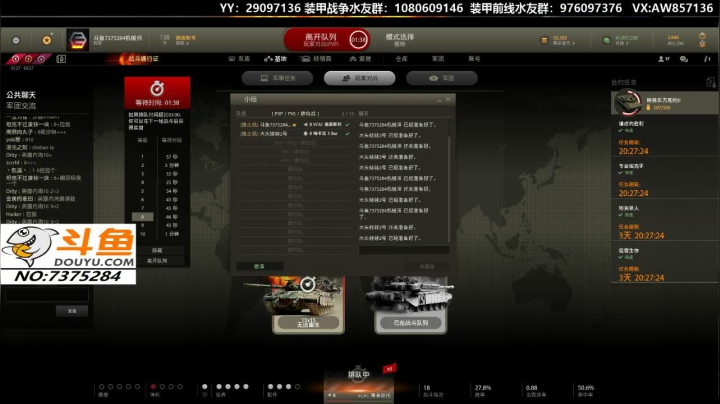
Task: Click the top-right orange round reputation icon
Action: (x=702, y=36)
